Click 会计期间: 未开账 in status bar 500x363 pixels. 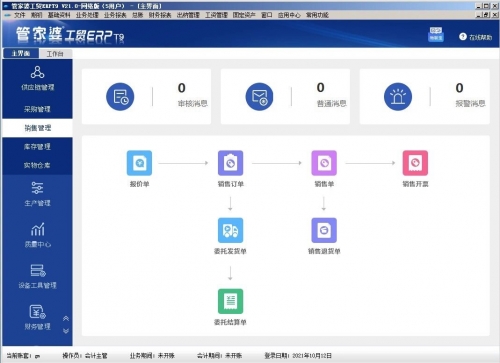219,356
